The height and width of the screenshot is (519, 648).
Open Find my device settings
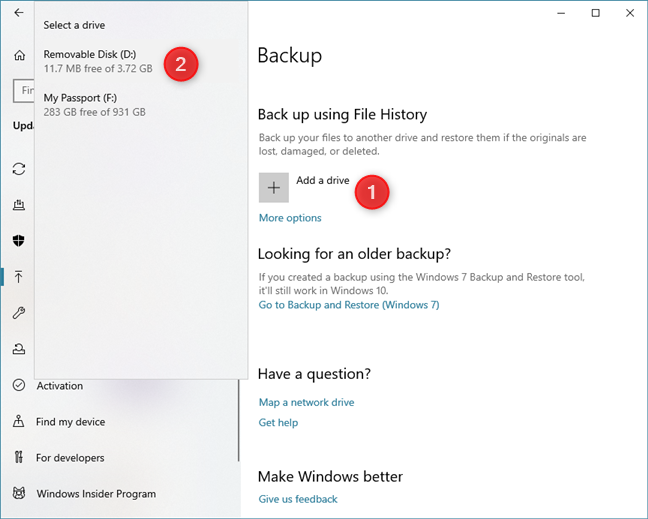click(x=70, y=422)
